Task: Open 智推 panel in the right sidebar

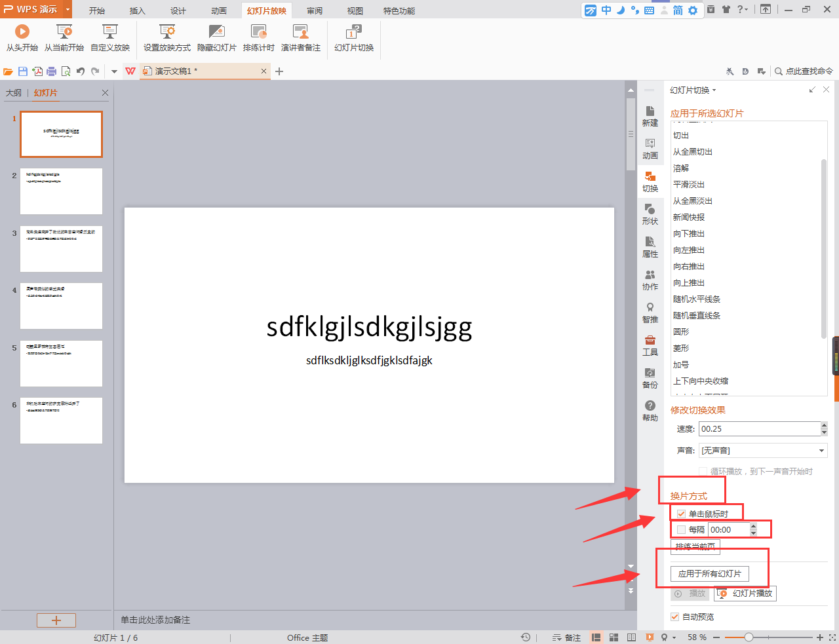Action: (x=650, y=313)
